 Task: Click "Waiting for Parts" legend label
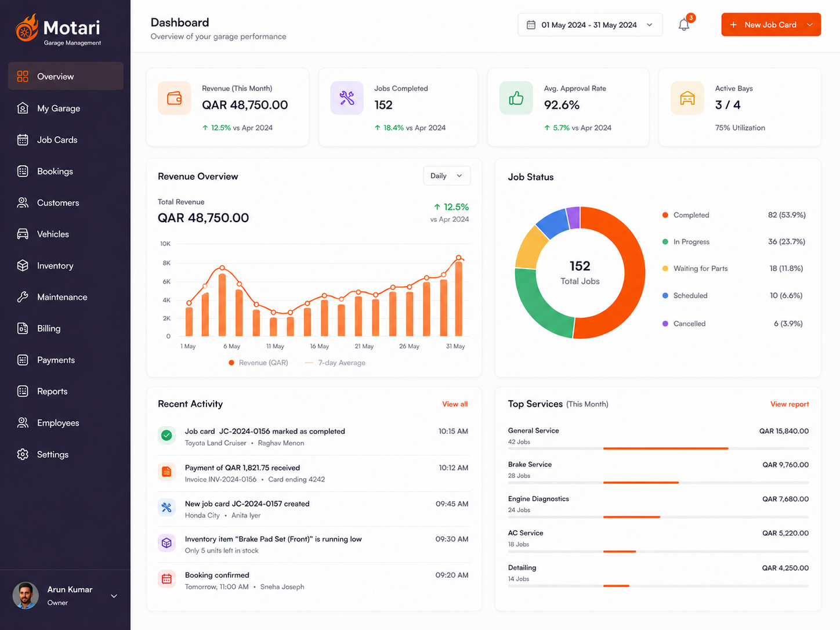click(700, 268)
